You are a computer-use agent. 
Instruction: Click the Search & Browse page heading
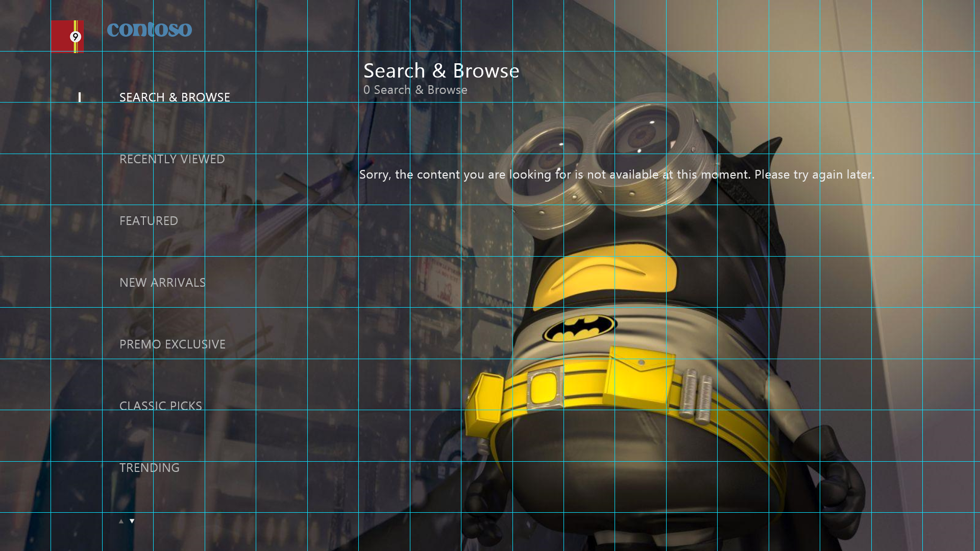coord(441,70)
